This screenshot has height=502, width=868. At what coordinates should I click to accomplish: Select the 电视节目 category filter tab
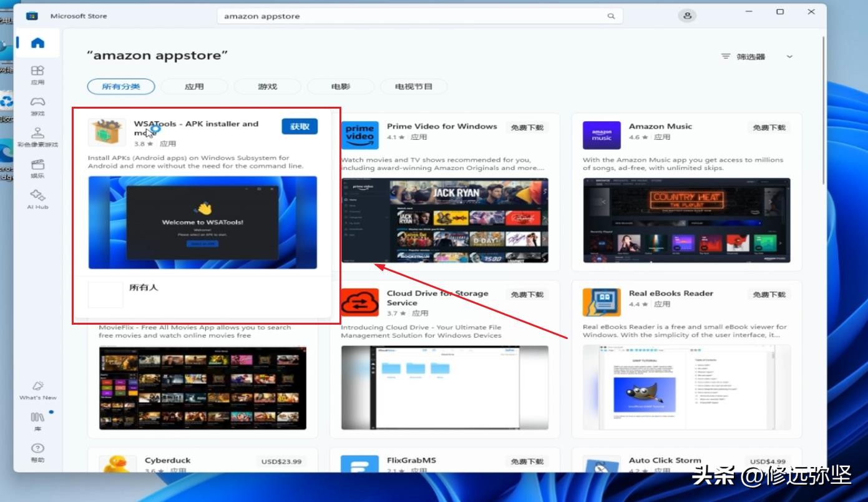coord(414,86)
